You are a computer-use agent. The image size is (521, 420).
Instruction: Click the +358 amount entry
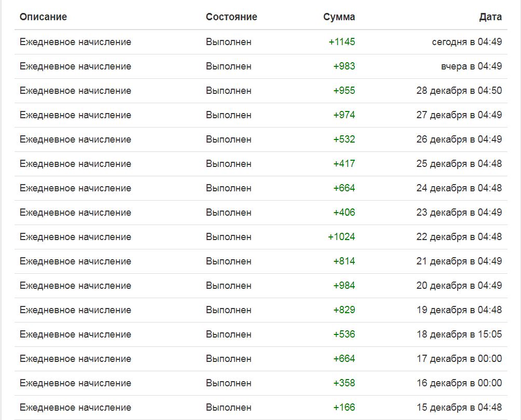344,383
